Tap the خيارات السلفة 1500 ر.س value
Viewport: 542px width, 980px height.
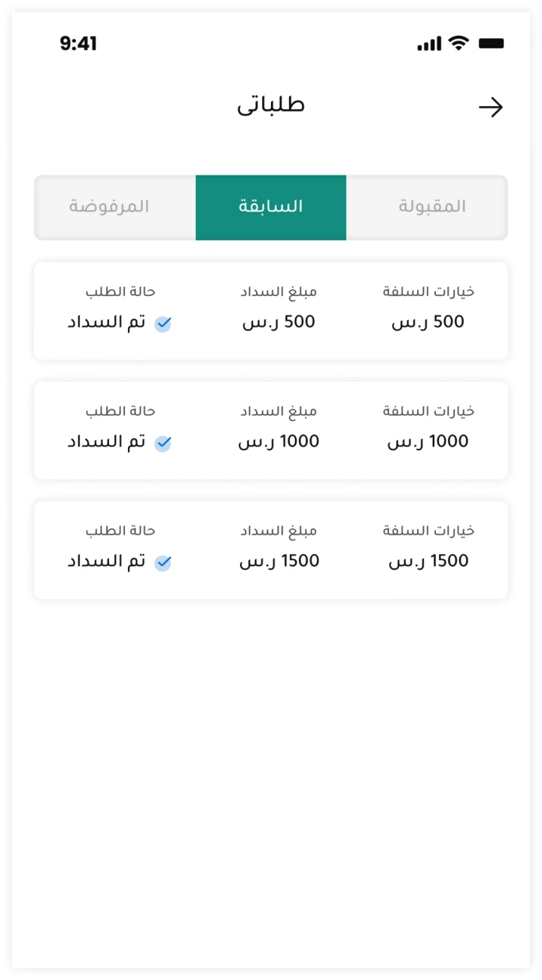coord(428,562)
